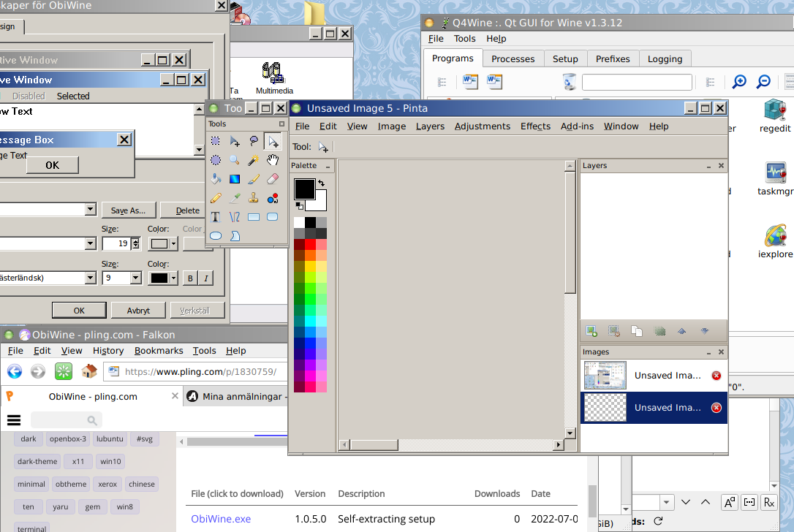Open the pling.com hamburger menu

click(x=14, y=420)
